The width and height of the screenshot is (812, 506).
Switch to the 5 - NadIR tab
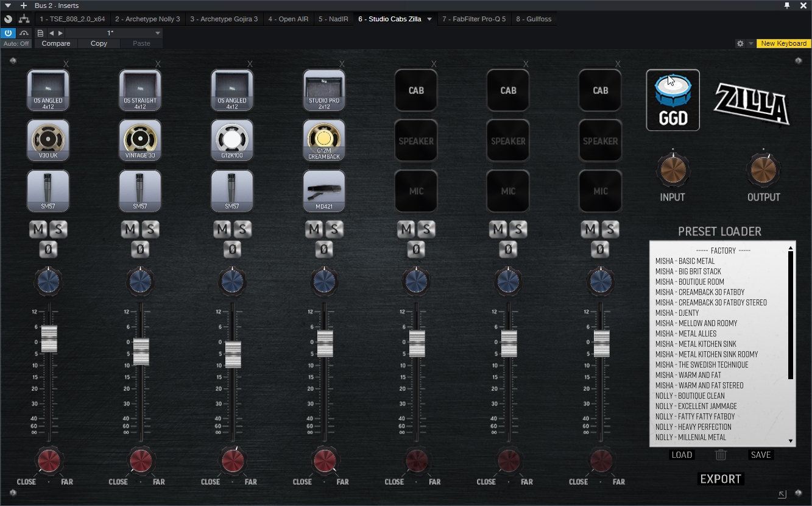333,19
